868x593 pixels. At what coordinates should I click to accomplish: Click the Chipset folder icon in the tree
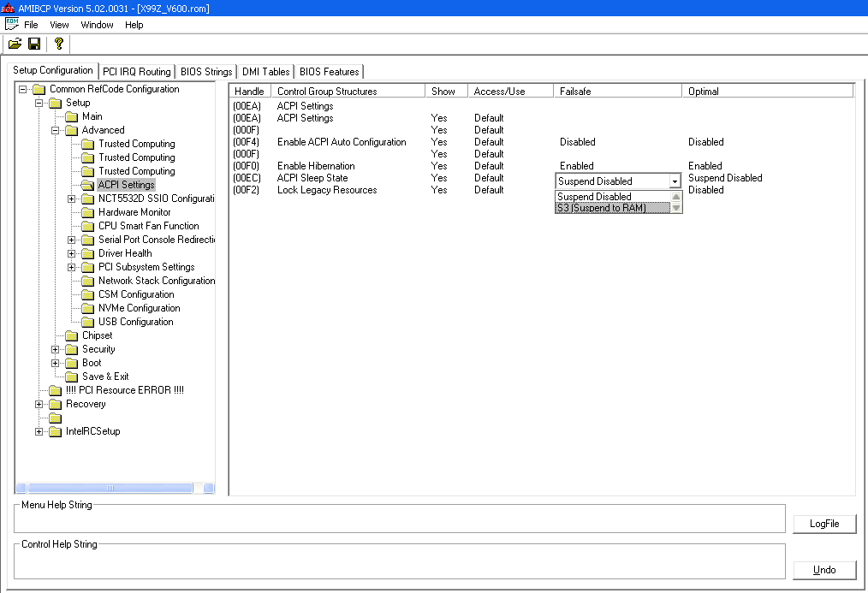pos(72,335)
